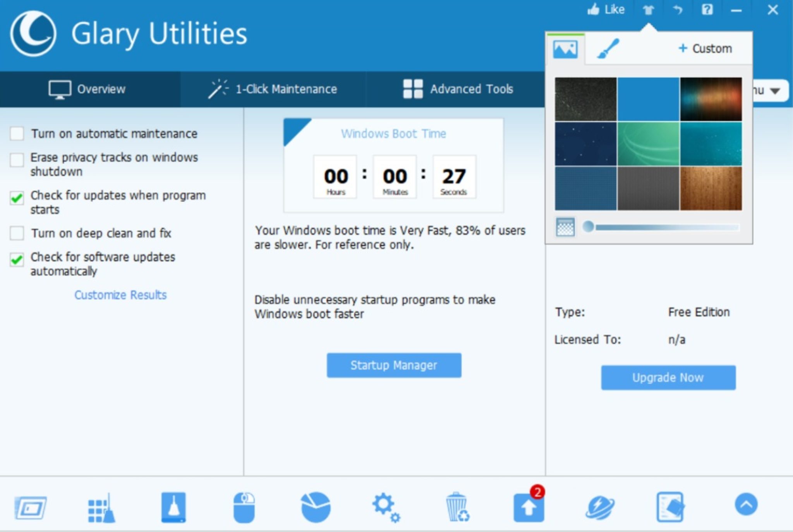Enable Turn on automatic maintenance
The width and height of the screenshot is (793, 532).
17,133
